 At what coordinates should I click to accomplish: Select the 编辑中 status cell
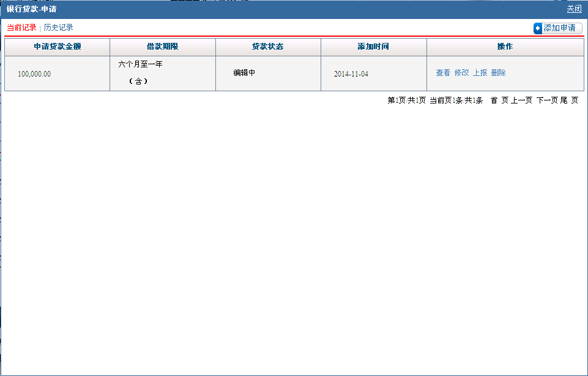(x=268, y=73)
